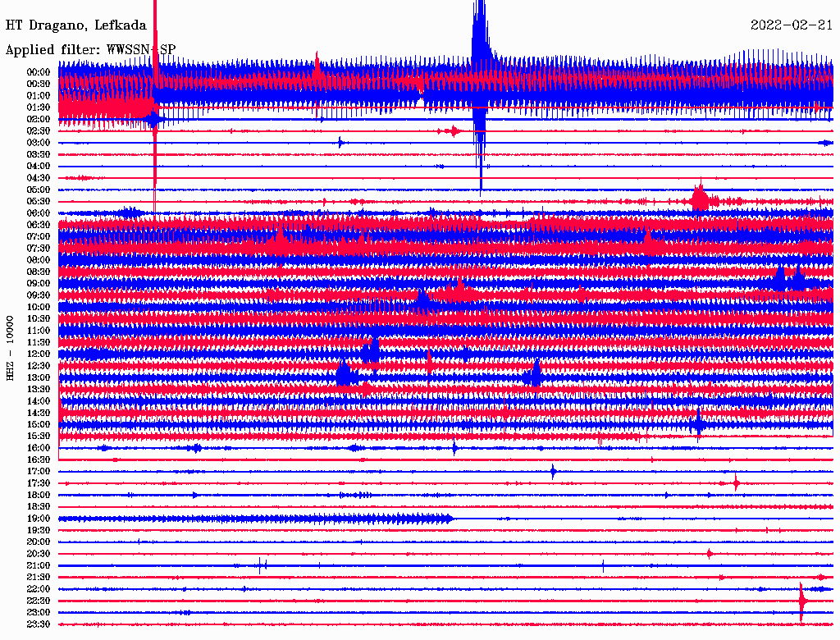Image resolution: width=840 pixels, height=640 pixels.
Task: Click the 06:00 time label
Action: (x=39, y=213)
